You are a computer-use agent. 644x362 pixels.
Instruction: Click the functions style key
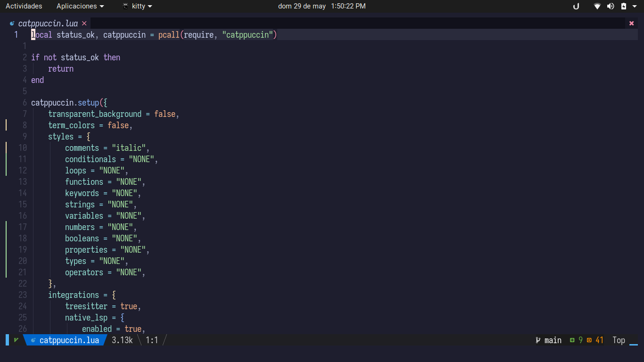tap(84, 182)
